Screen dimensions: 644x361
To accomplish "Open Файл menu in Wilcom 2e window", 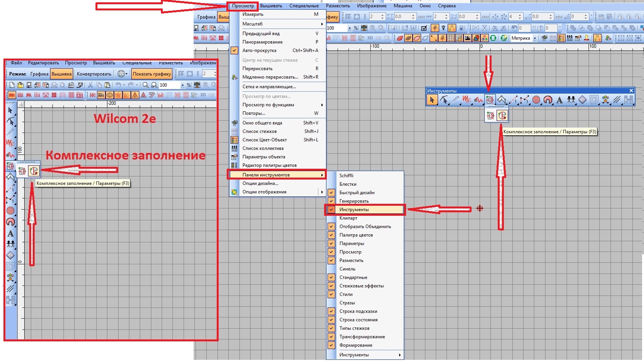I will (x=16, y=63).
